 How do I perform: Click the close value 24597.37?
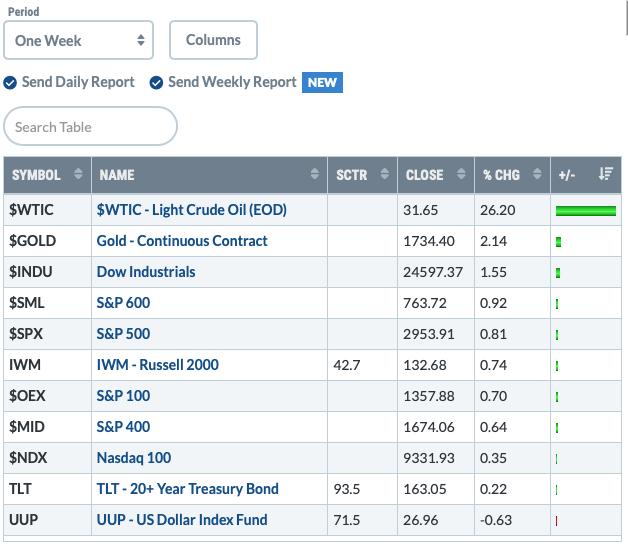coord(433,272)
